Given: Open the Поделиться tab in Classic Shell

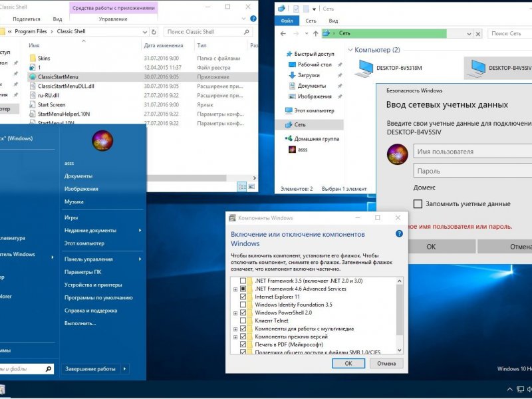Looking at the screenshot, I should (27, 19).
